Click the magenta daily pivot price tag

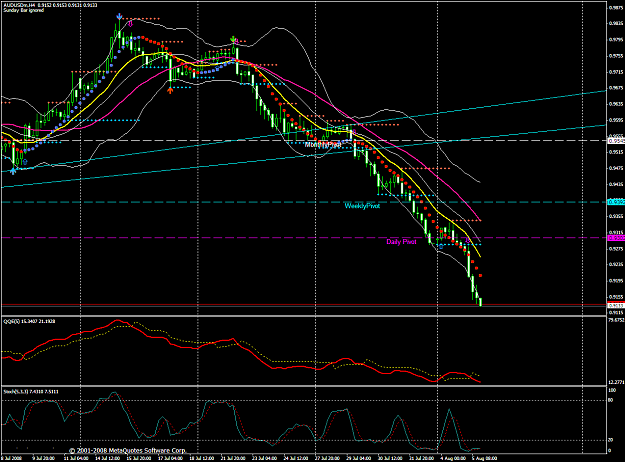click(x=616, y=238)
